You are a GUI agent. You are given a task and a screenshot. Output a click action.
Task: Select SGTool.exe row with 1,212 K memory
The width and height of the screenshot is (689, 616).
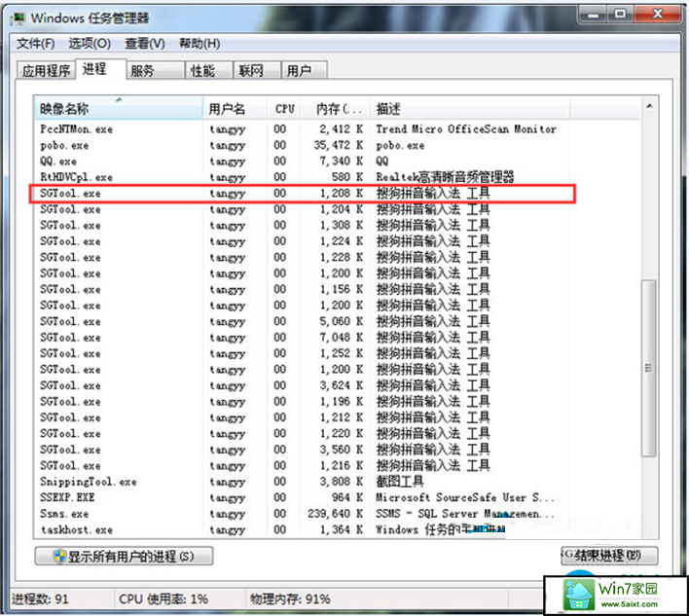(x=302, y=417)
